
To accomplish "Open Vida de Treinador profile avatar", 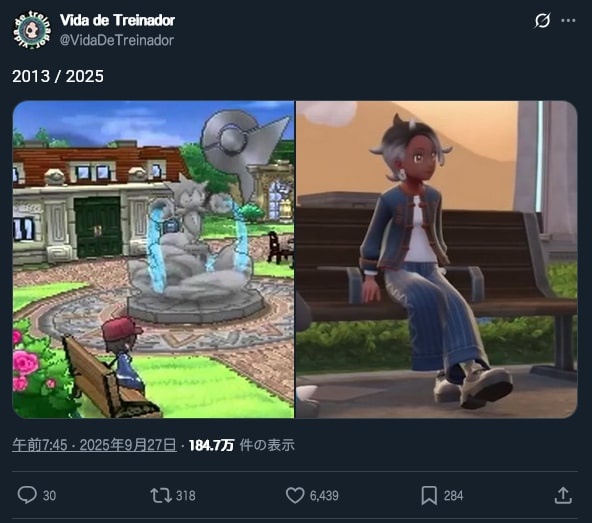I will click(32, 30).
